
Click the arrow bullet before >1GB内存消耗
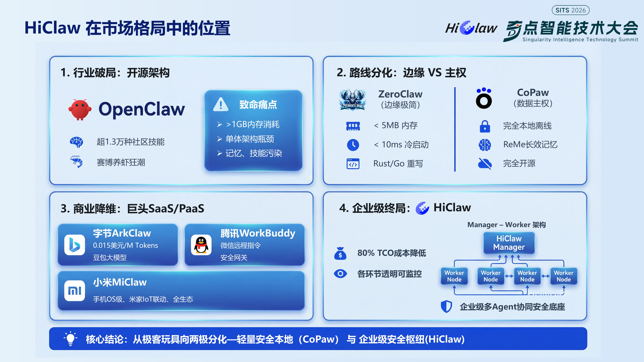(x=219, y=124)
